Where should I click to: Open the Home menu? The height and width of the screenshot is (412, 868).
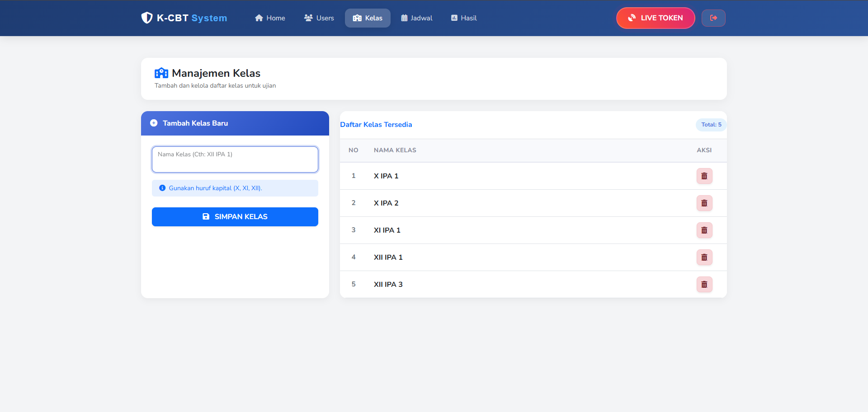click(270, 18)
